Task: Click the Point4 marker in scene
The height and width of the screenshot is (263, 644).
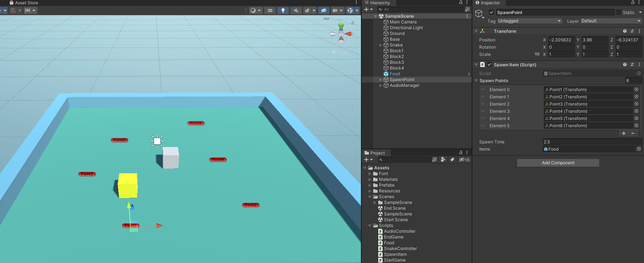Action: (x=218, y=160)
